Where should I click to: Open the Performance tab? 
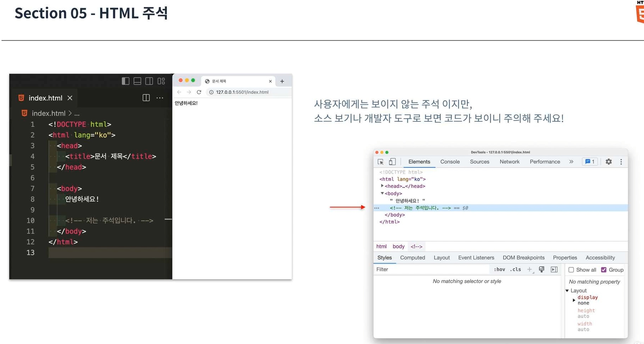click(545, 162)
